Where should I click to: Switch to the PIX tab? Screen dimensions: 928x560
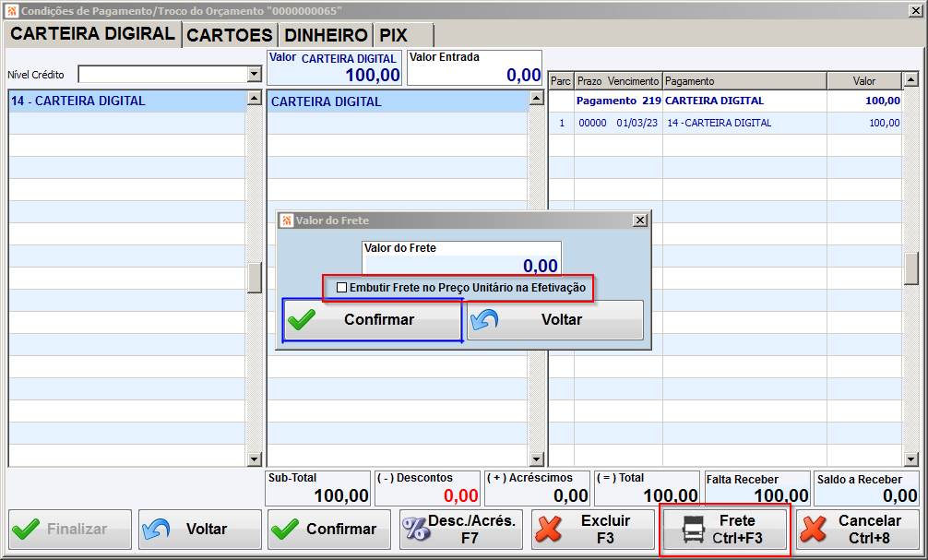click(403, 35)
